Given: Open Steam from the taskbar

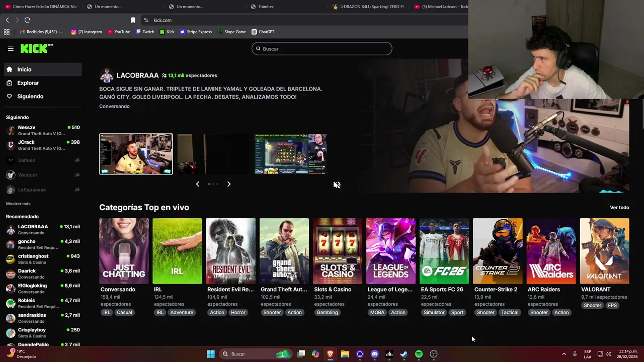Looking at the screenshot, I should click(x=404, y=354).
